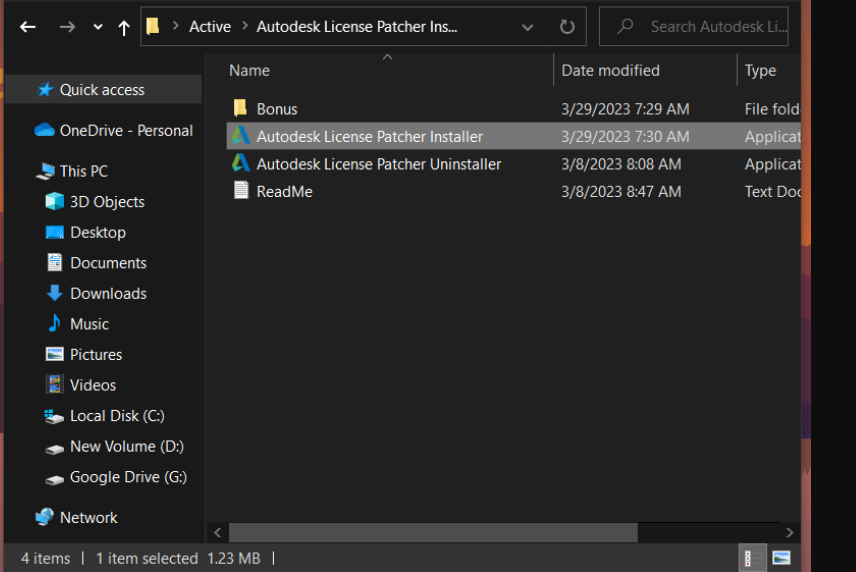Viewport: 856px width, 572px height.
Task: Open Local Disk (C:) drive
Action: tap(117, 415)
